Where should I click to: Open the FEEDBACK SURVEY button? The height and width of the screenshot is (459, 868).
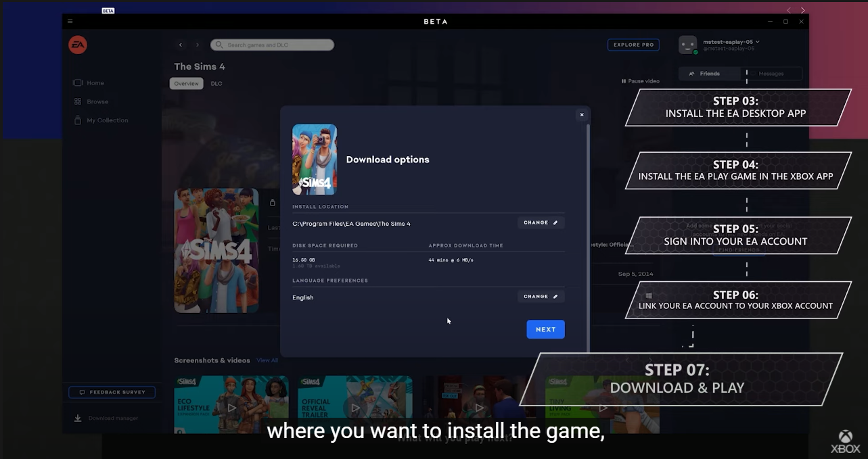[x=112, y=392]
